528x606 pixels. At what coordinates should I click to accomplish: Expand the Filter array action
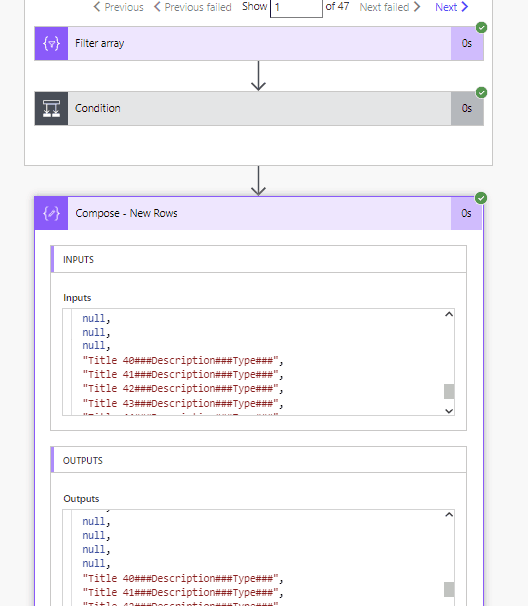259,43
